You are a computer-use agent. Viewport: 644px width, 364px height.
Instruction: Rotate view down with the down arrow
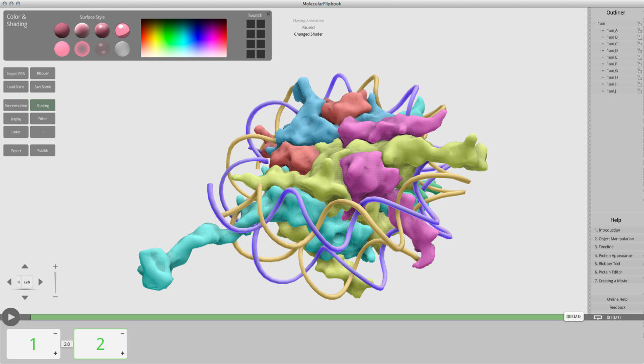tap(25, 298)
